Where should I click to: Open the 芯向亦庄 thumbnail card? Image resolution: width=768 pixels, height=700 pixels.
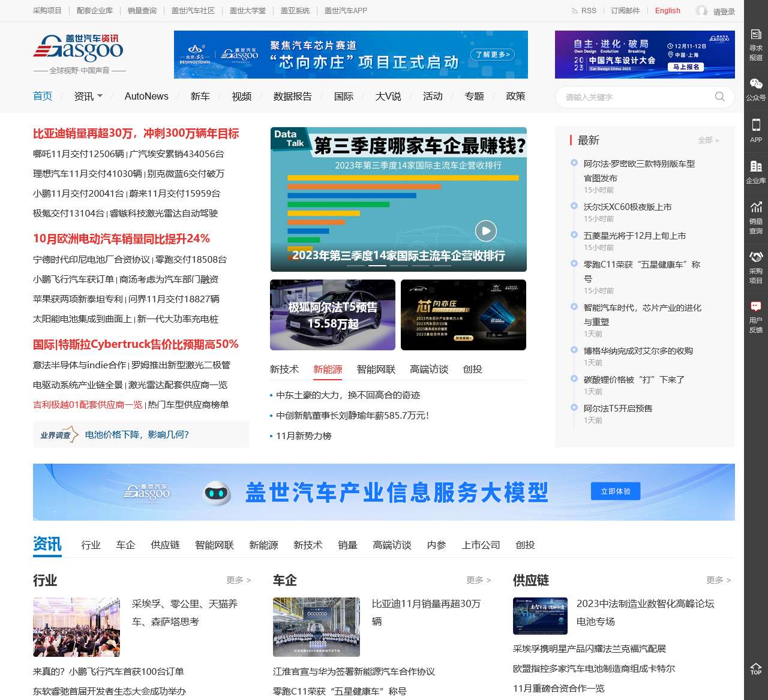463,315
